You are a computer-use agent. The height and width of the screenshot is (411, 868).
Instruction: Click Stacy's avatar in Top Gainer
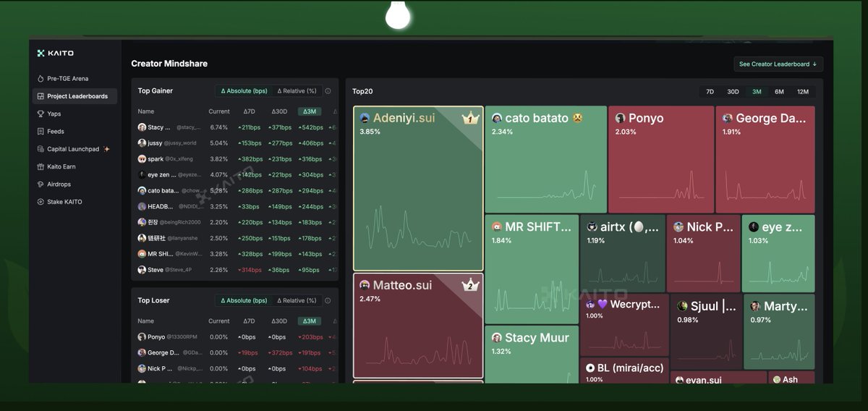pos(142,127)
